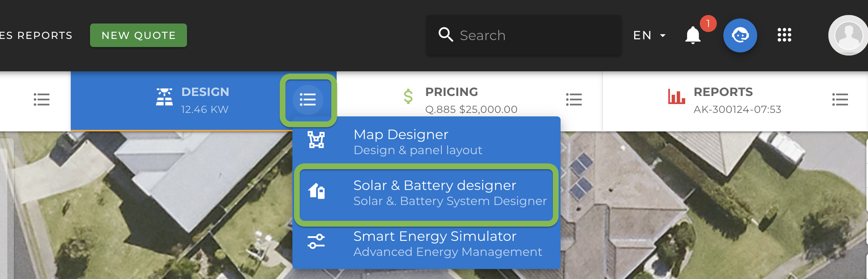The width and height of the screenshot is (868, 279).
Task: Open the apps grid icon
Action: (x=784, y=35)
